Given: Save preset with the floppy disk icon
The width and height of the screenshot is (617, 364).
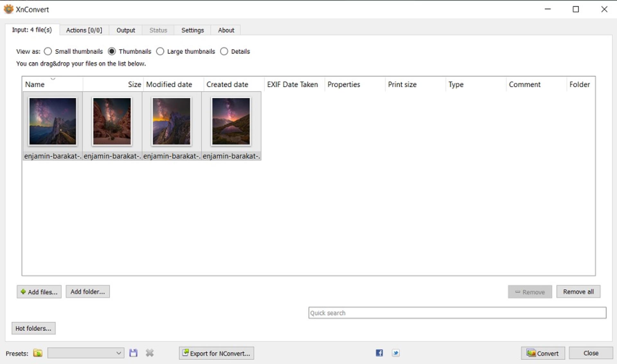Looking at the screenshot, I should pos(133,353).
